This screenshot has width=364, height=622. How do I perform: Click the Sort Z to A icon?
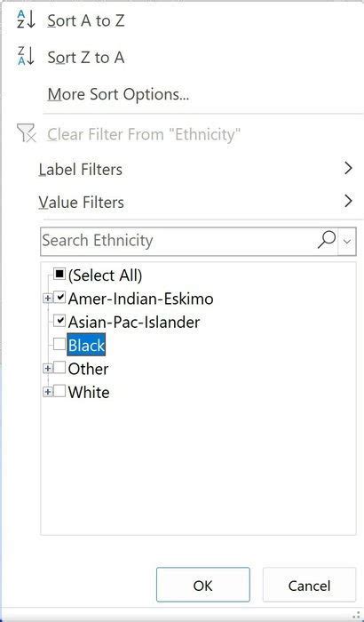click(x=26, y=56)
